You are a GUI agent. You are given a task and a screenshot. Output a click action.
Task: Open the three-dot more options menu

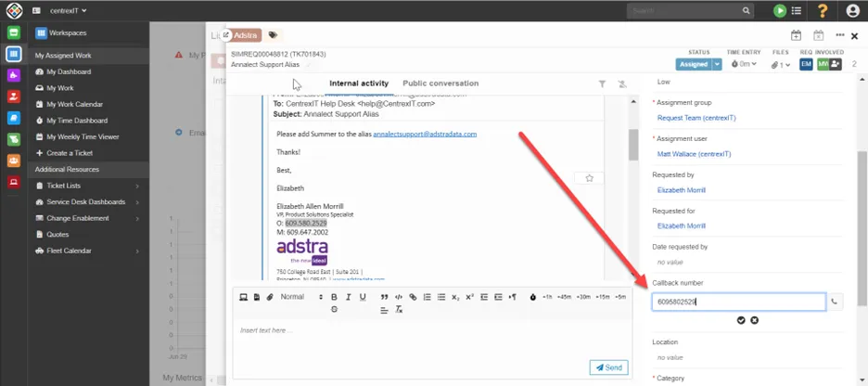[840, 35]
